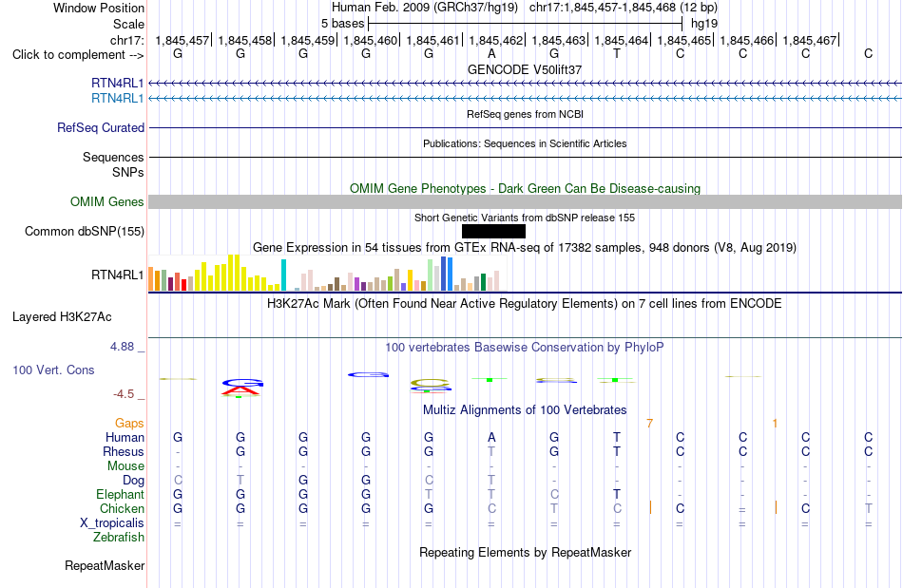
Task: Click the Mouse alignment row label
Action: (125, 466)
